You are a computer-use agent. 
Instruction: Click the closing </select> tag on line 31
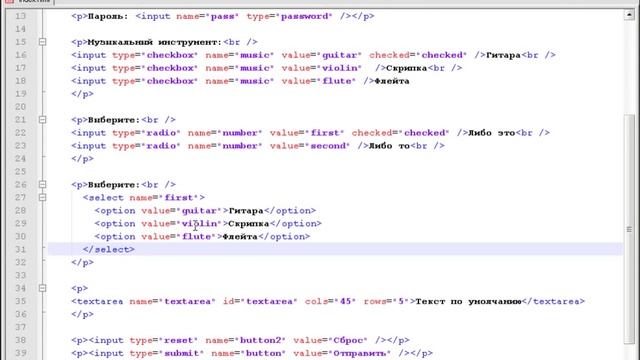pos(109,249)
